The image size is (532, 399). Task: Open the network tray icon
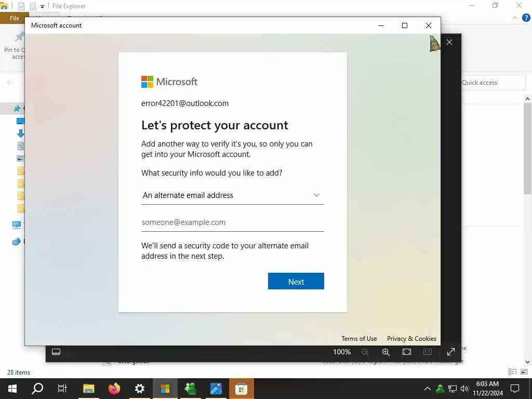[453, 389]
